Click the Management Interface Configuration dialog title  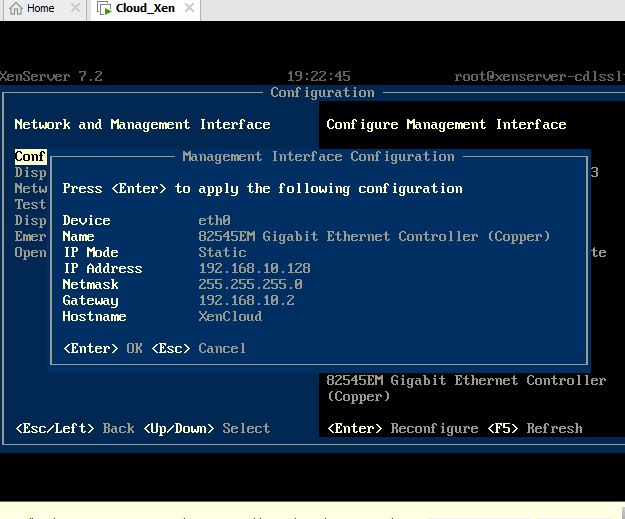click(318, 157)
